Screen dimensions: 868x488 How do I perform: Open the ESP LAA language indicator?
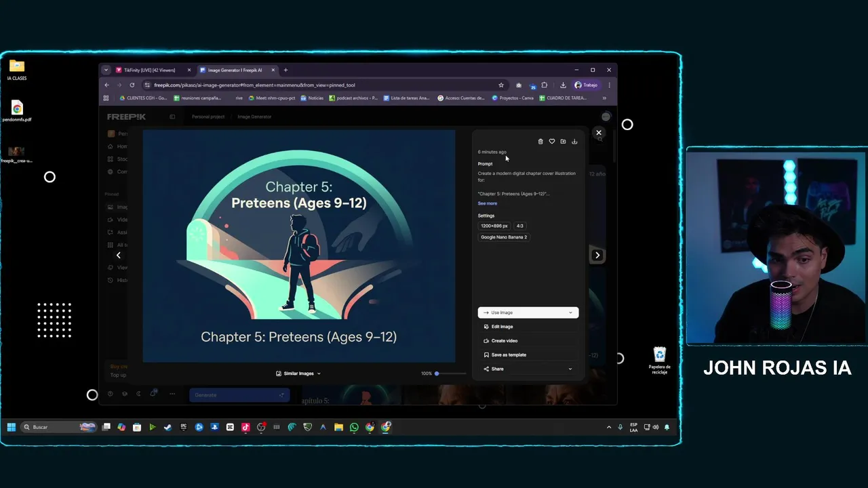click(x=633, y=428)
